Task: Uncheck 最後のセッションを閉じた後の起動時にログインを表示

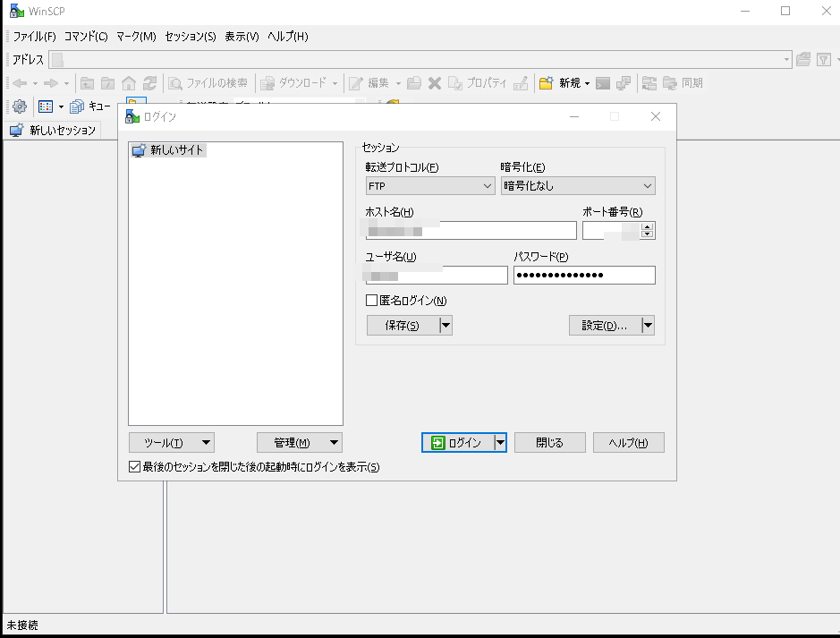Action: 135,467
